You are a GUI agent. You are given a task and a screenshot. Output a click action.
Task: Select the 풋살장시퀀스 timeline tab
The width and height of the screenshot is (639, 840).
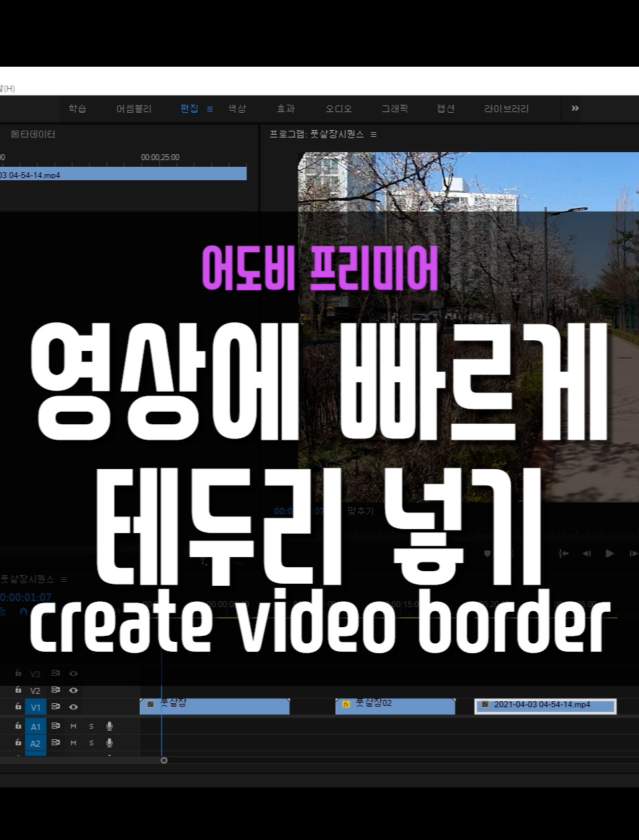27,579
